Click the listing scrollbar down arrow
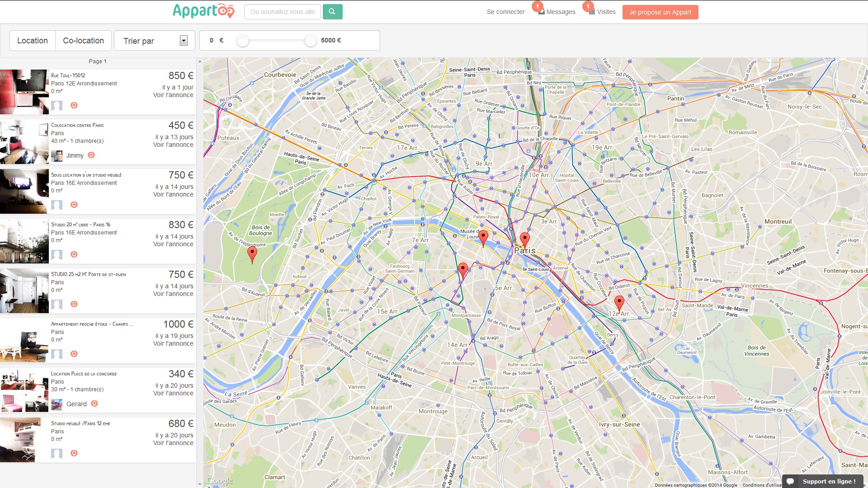868x488 pixels. tap(199, 484)
